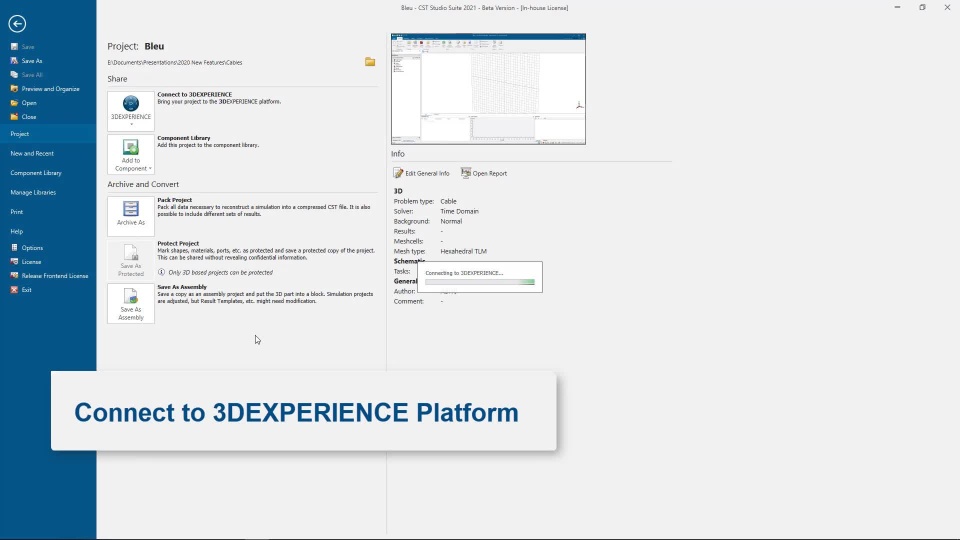960x540 pixels.
Task: Click the back arrow circle icon
Action: (x=17, y=24)
